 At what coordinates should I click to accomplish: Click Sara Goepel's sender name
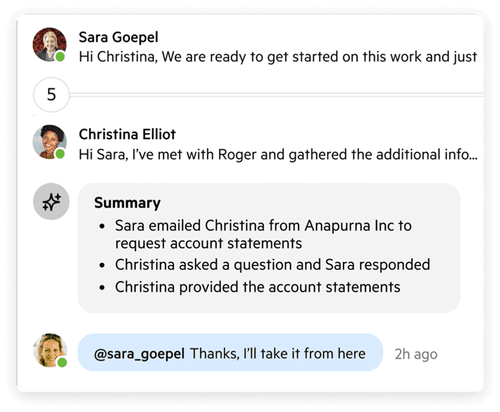(x=118, y=37)
